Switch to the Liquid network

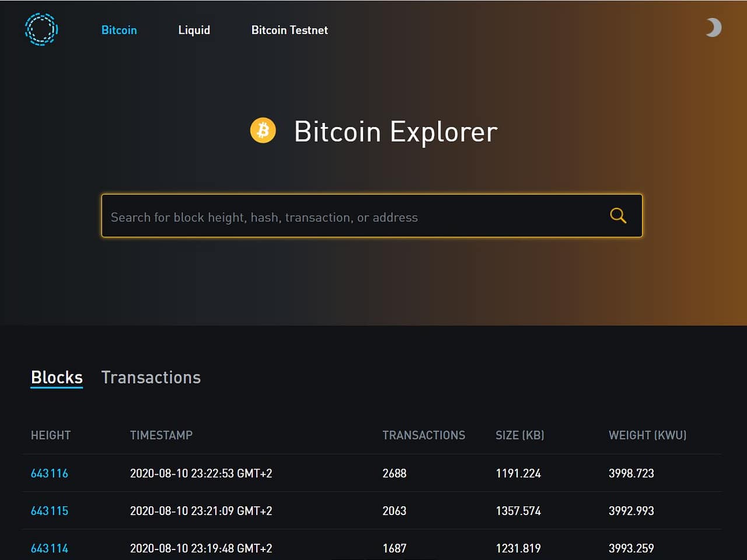[194, 30]
